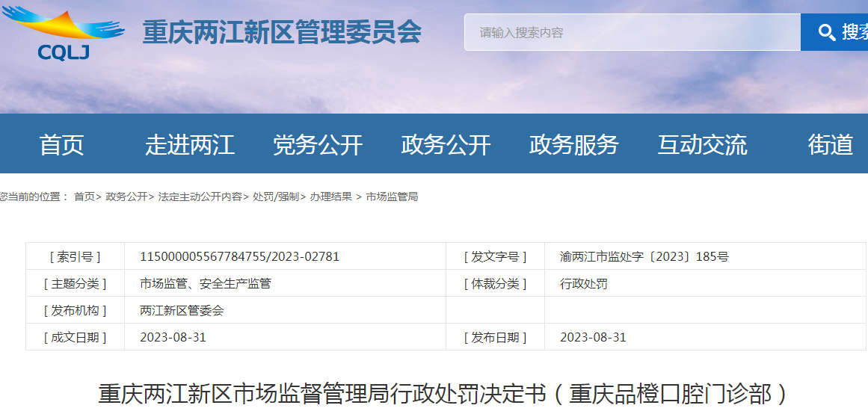Click the [ 发布日期 ] label cell
This screenshot has height=414, width=868.
tap(496, 337)
